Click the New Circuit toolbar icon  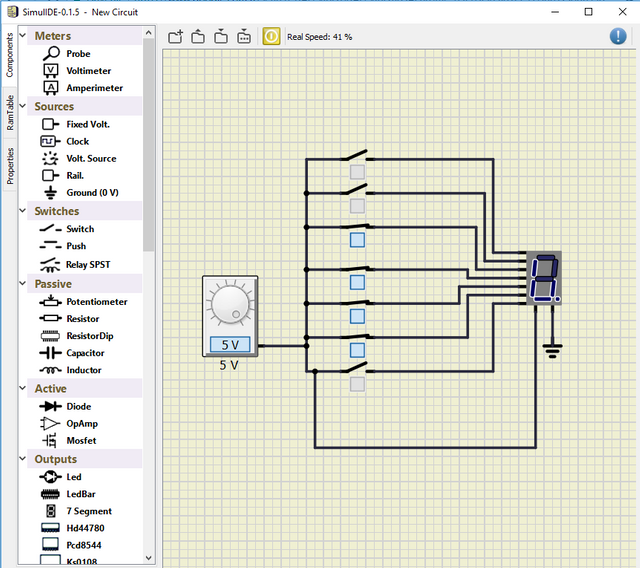click(175, 37)
